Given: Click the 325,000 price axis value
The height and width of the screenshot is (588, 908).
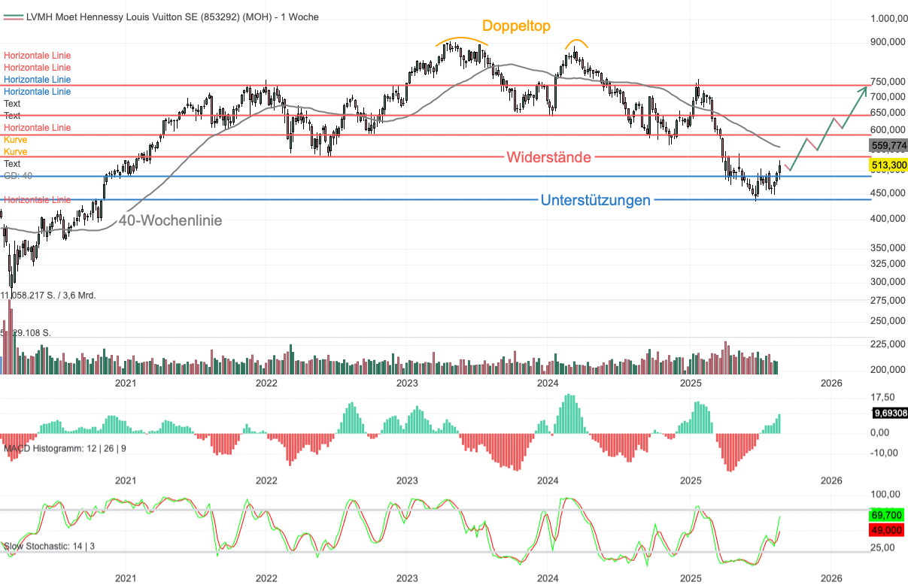Looking at the screenshot, I should click(888, 263).
